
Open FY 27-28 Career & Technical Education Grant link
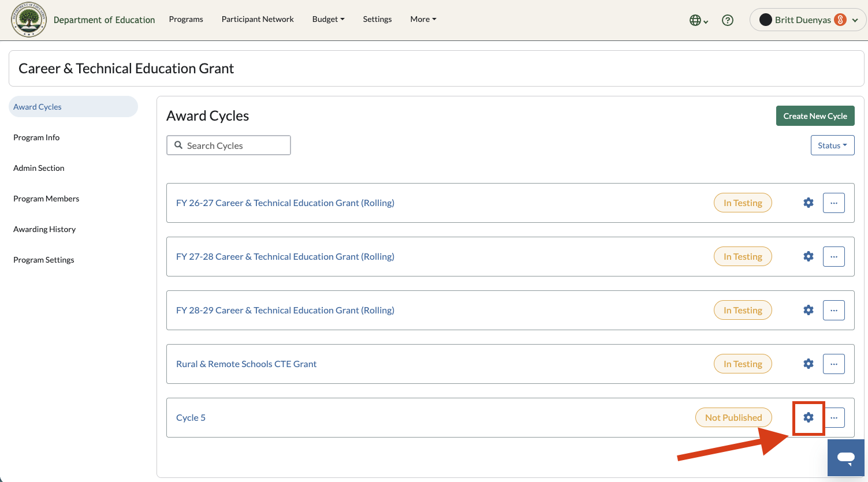pyautogui.click(x=285, y=256)
